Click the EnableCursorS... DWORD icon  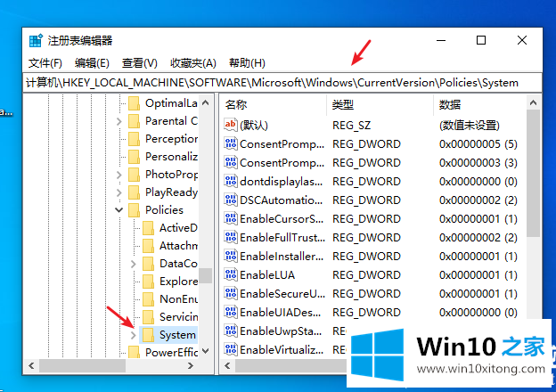[x=231, y=218]
